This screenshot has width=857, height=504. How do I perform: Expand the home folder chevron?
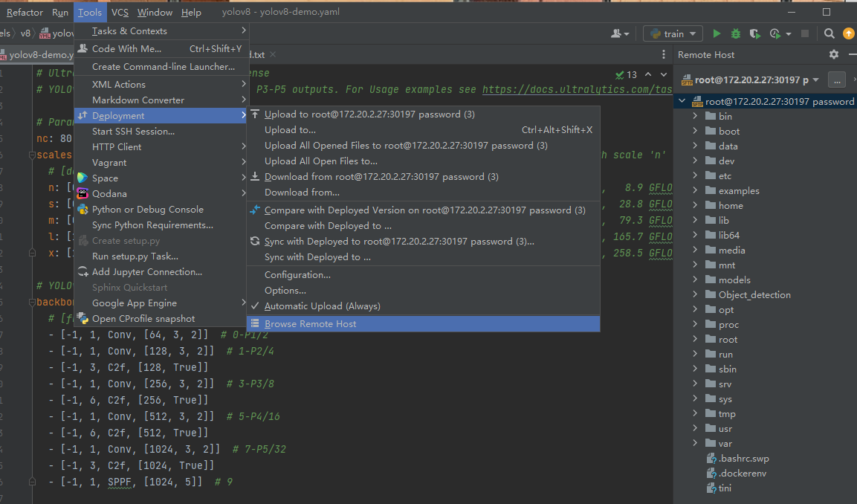tap(695, 205)
